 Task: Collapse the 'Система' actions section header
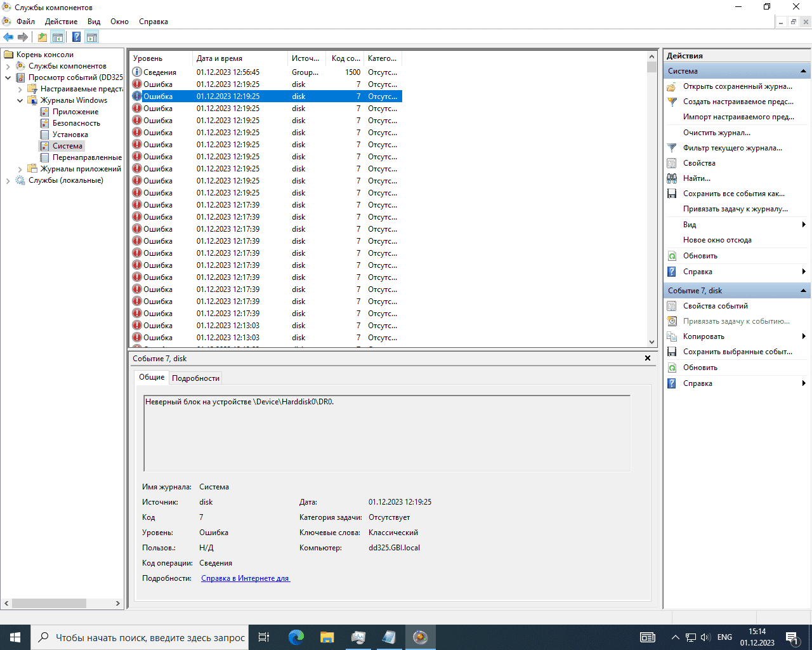coord(803,71)
